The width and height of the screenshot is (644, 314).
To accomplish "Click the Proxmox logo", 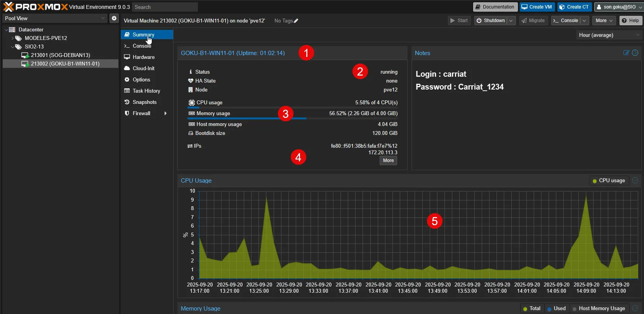I will point(36,7).
